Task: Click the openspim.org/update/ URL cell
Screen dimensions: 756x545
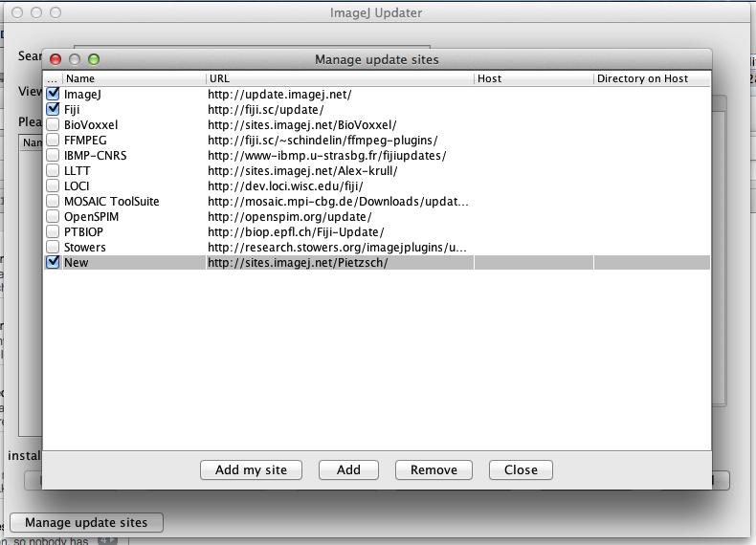Action: coord(340,217)
